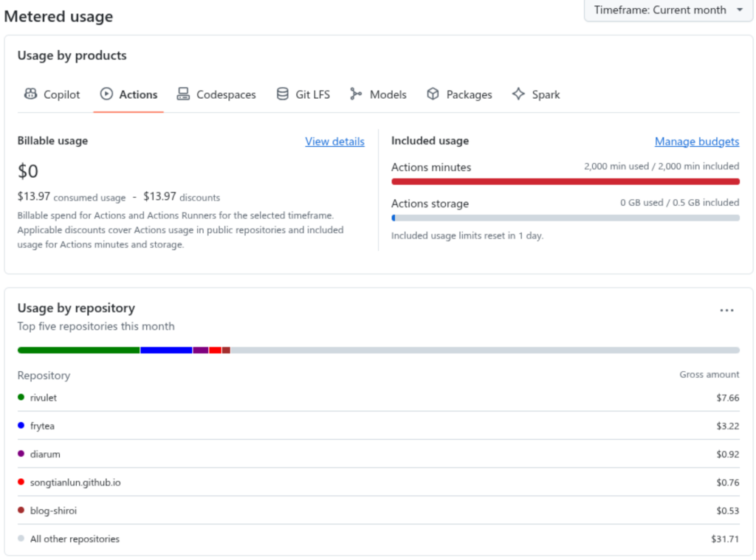Click the purple dot beside diarum

(21, 454)
